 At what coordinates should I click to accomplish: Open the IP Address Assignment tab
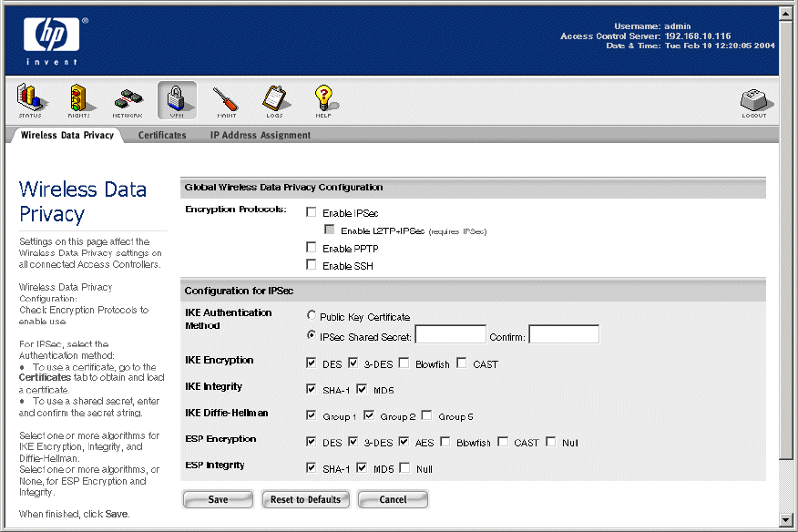click(261, 136)
